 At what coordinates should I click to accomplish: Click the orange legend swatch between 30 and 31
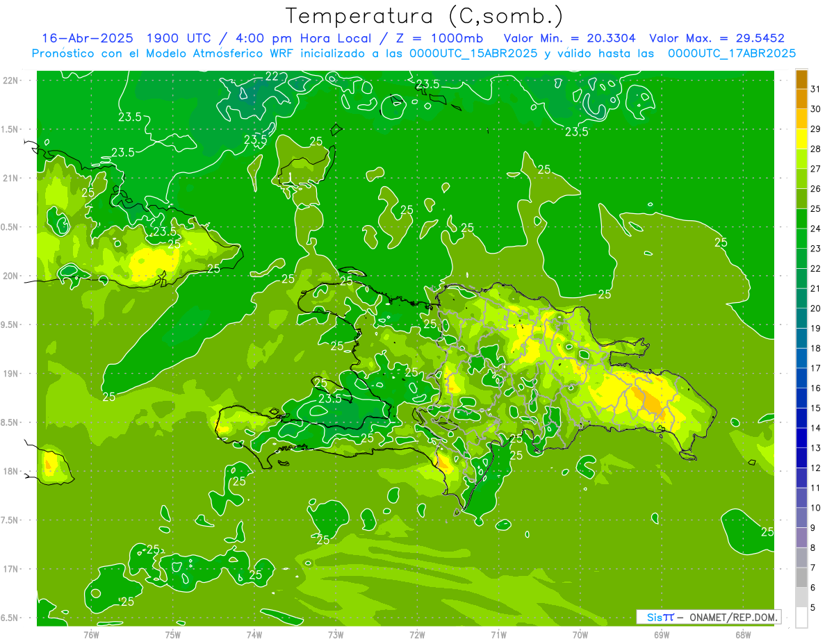tap(801, 99)
